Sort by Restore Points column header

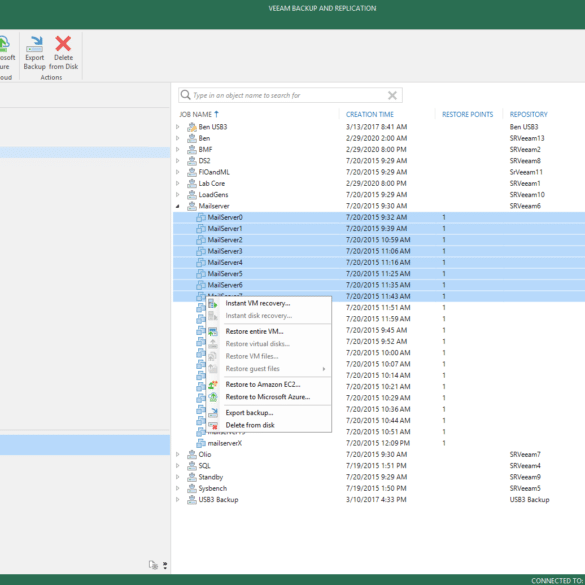[467, 115]
